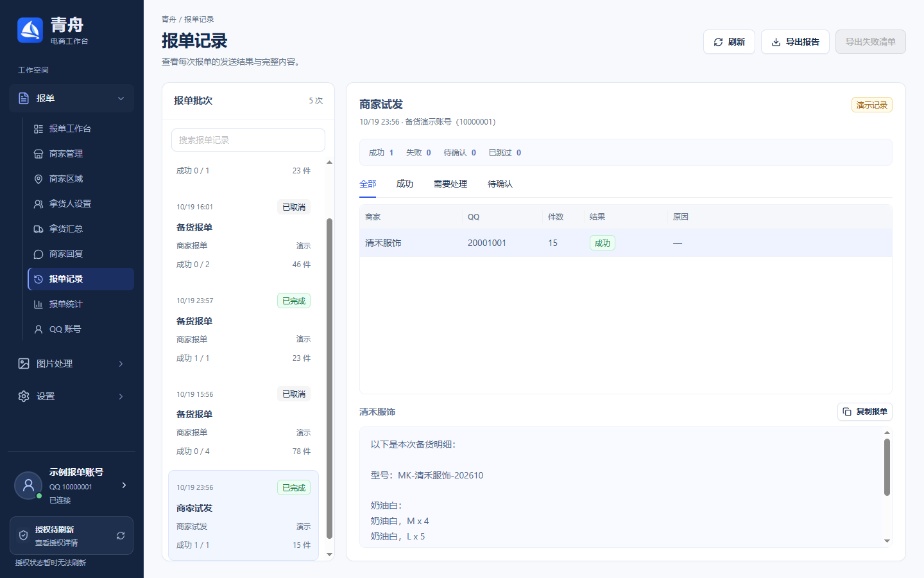Open 拿货汇总 via its truck icon
The image size is (924, 578).
38,229
